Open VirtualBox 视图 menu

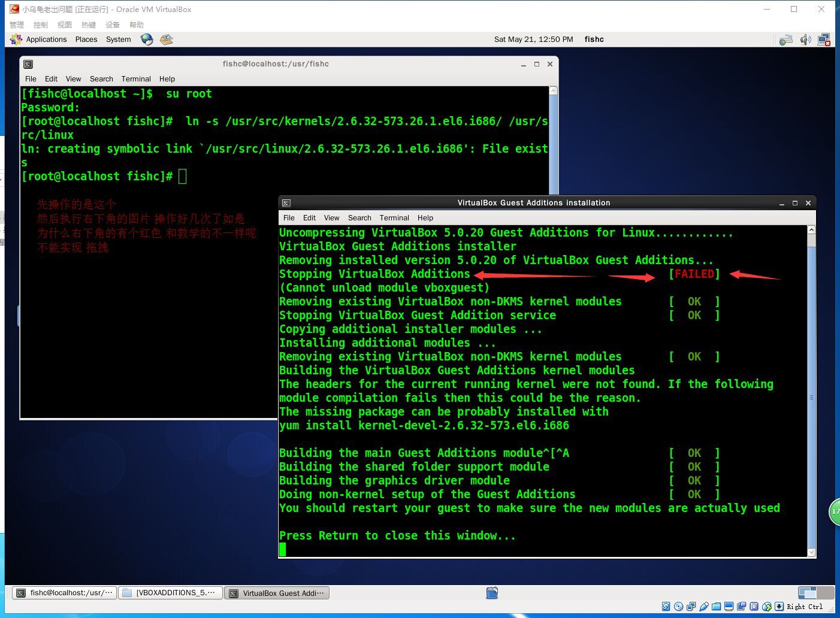(x=65, y=25)
